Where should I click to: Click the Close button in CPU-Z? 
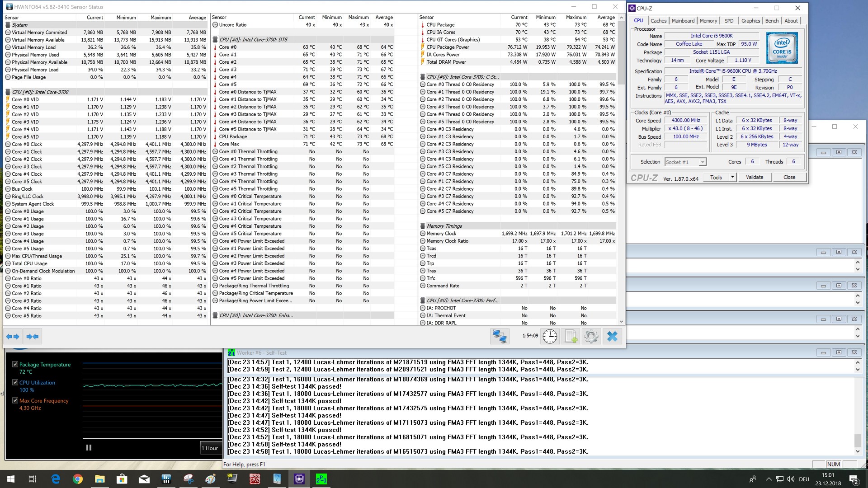click(x=789, y=177)
